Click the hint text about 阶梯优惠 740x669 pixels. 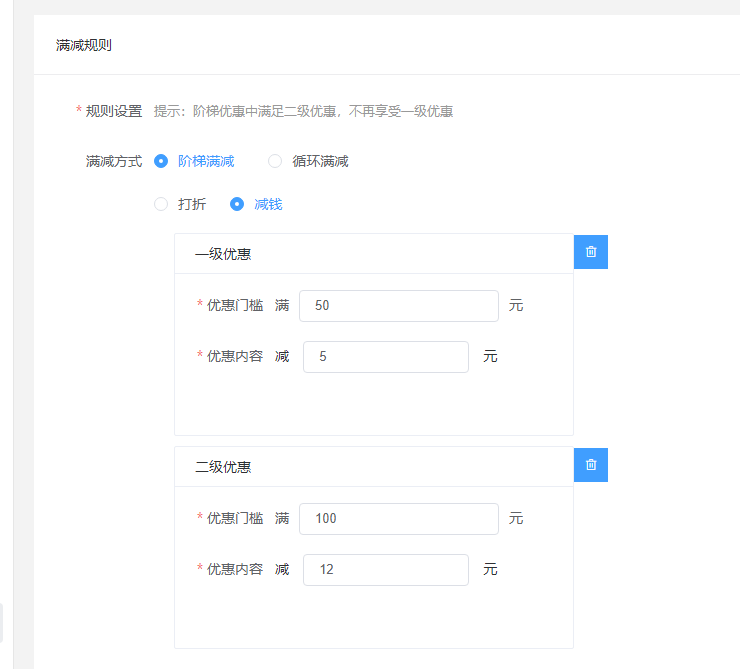point(303,111)
